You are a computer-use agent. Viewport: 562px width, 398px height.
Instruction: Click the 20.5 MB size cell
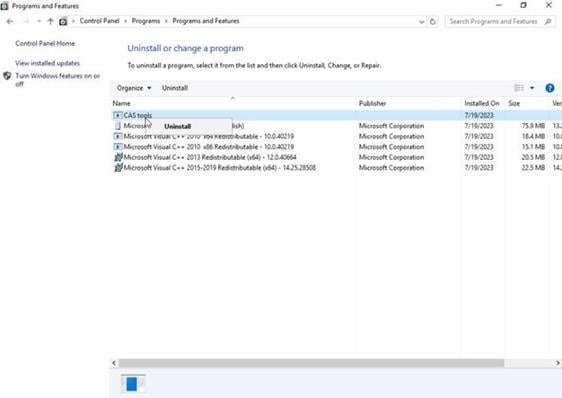coord(533,157)
